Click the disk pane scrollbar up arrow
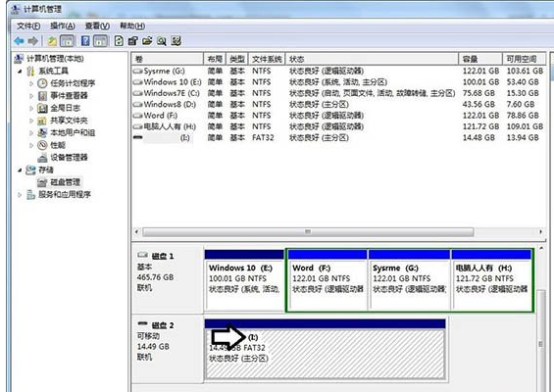 541,249
